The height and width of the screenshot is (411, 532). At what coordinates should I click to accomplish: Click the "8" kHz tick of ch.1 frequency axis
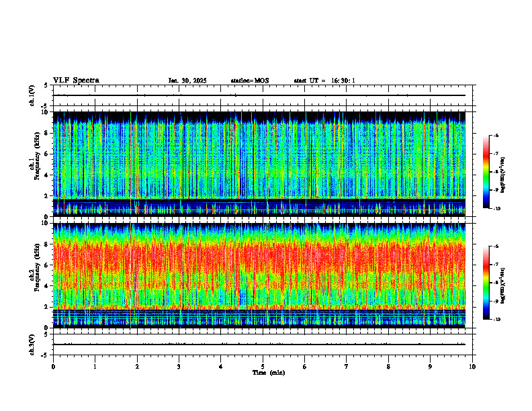point(47,133)
